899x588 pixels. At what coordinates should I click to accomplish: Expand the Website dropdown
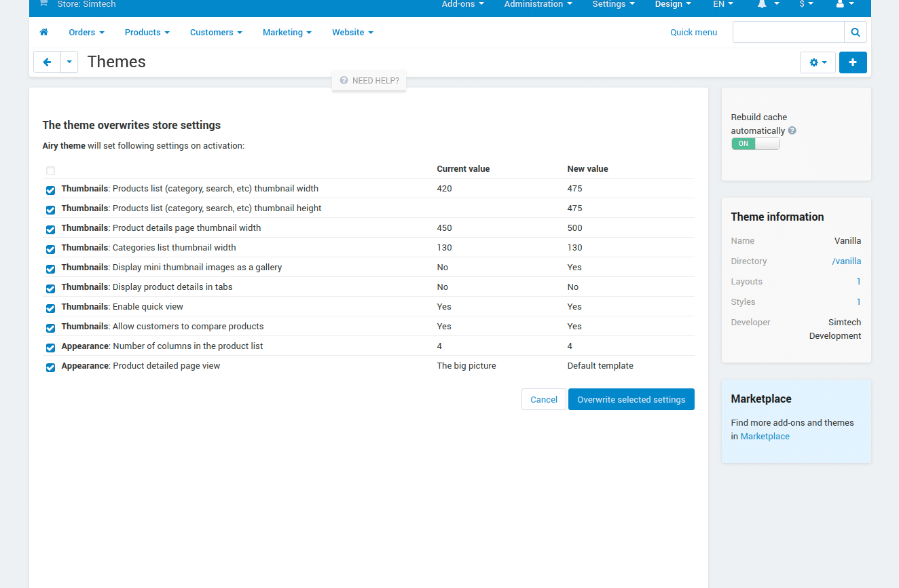[352, 32]
